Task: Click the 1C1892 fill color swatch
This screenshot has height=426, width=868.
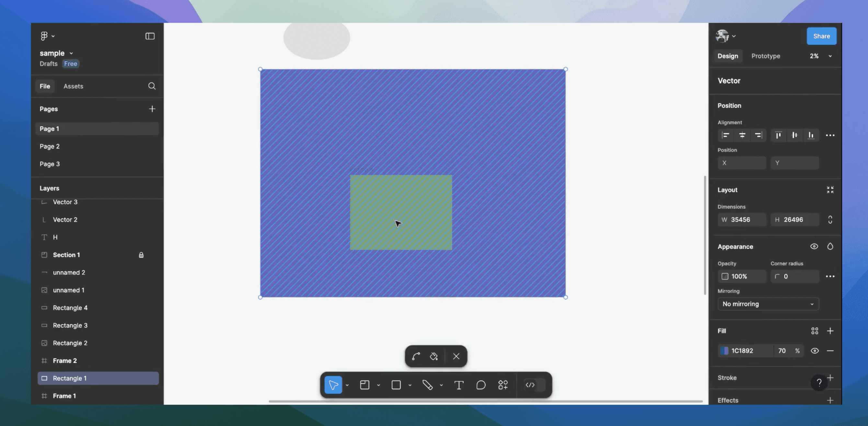Action: [725, 351]
